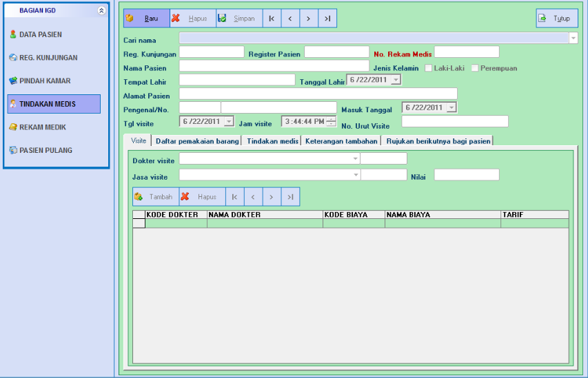Go to last record in top toolbar
The image size is (588, 378).
327,19
